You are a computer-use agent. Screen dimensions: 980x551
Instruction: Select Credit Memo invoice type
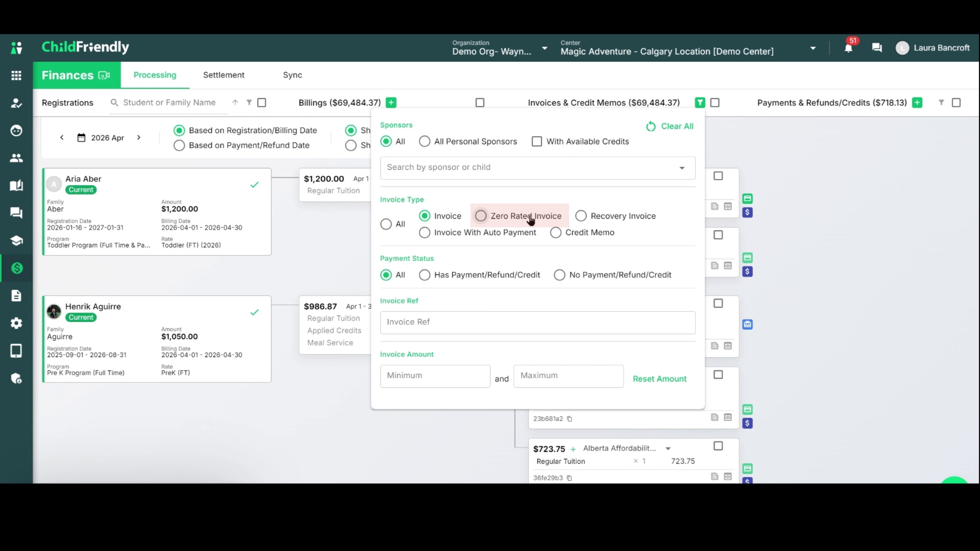click(x=556, y=232)
